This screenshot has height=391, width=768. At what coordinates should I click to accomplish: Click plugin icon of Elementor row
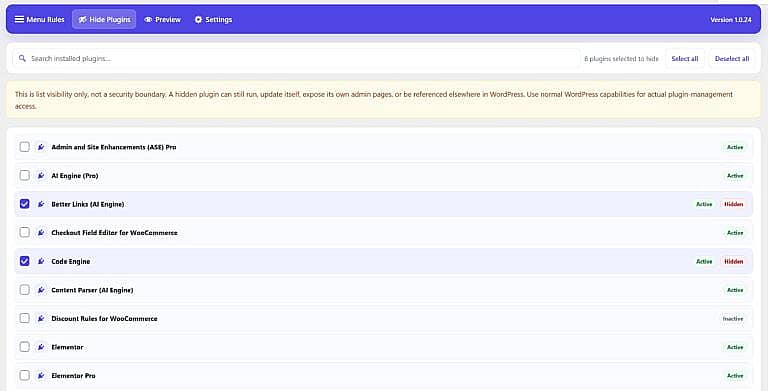41,347
